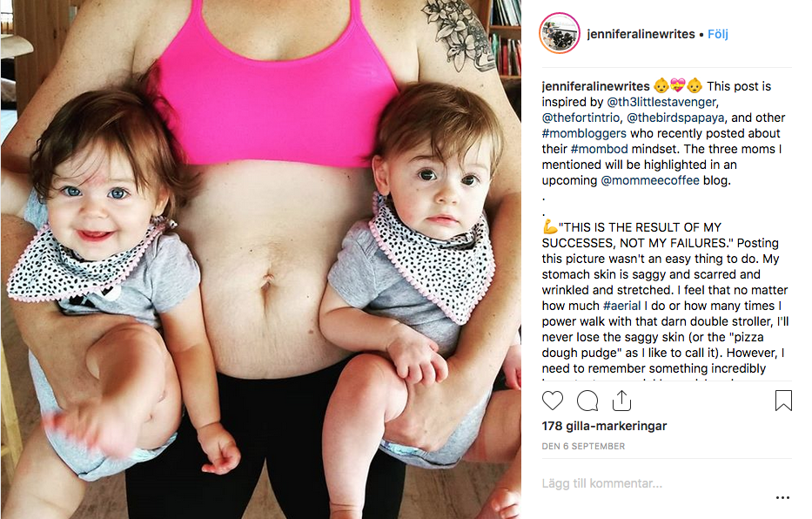Viewport: 812px width, 519px height.
Task: Open jenniferalinewrites username in caption
Action: click(595, 86)
